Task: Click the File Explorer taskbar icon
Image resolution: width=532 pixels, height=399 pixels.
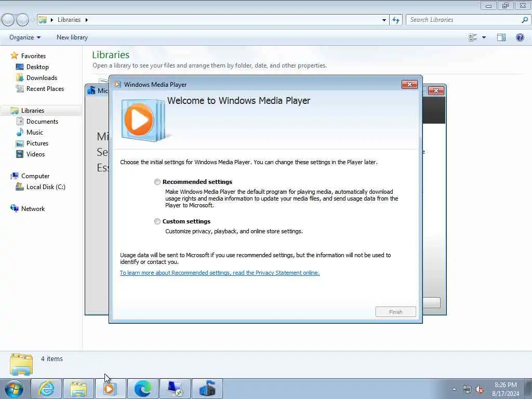Action: [78, 389]
